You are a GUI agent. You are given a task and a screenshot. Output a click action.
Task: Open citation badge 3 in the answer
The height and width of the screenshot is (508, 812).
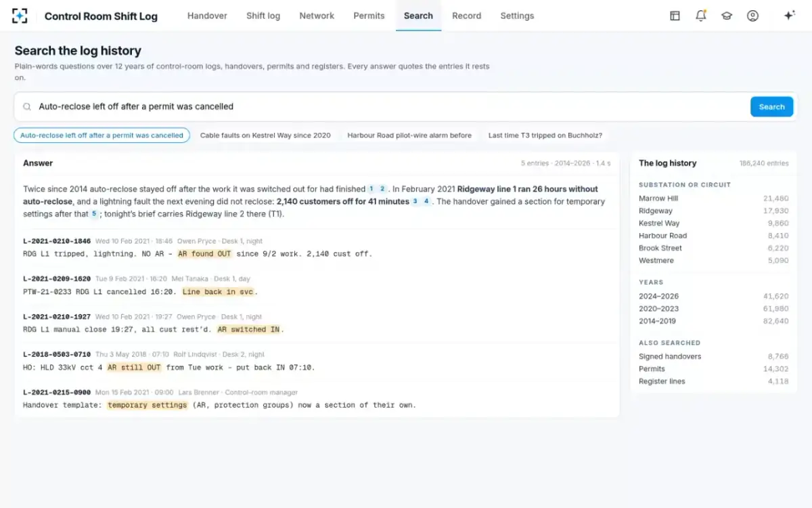point(415,202)
